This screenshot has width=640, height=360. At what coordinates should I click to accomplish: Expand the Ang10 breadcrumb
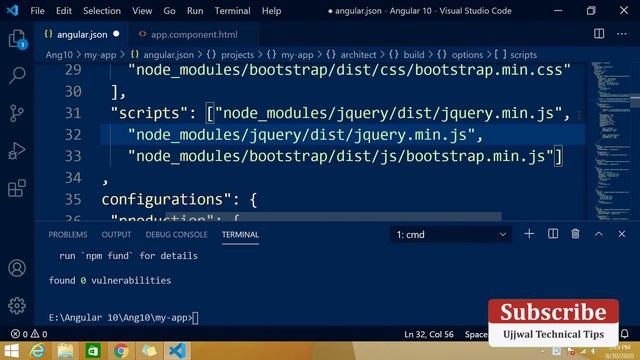click(59, 55)
